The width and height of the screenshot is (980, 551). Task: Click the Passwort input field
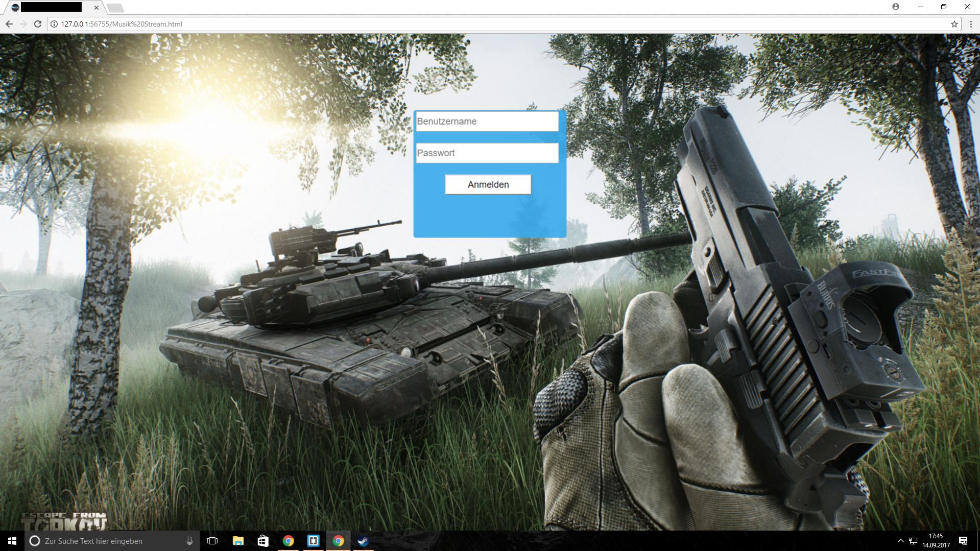487,153
